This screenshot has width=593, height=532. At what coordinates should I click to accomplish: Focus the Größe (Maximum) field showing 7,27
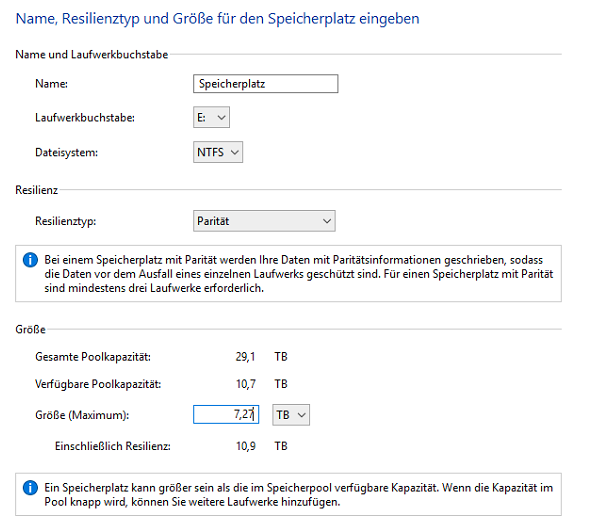point(226,414)
